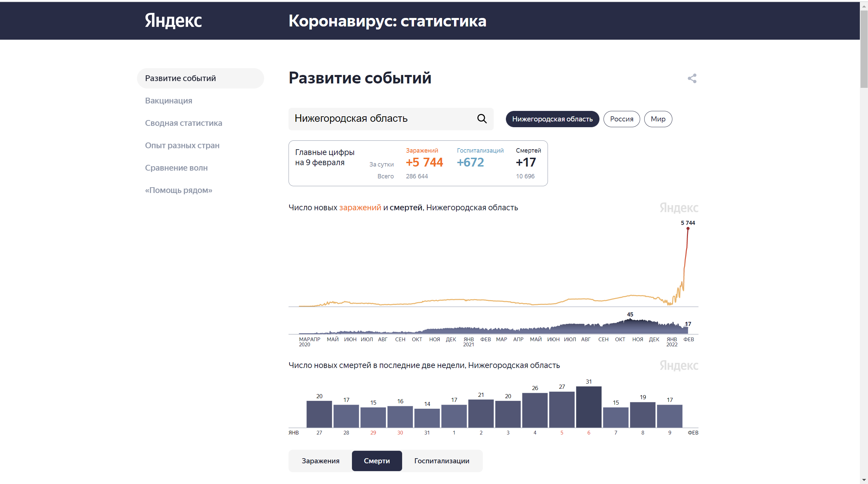Switch the chart to the Заражения tab
Viewport: 868px width, 484px height.
[x=320, y=461]
